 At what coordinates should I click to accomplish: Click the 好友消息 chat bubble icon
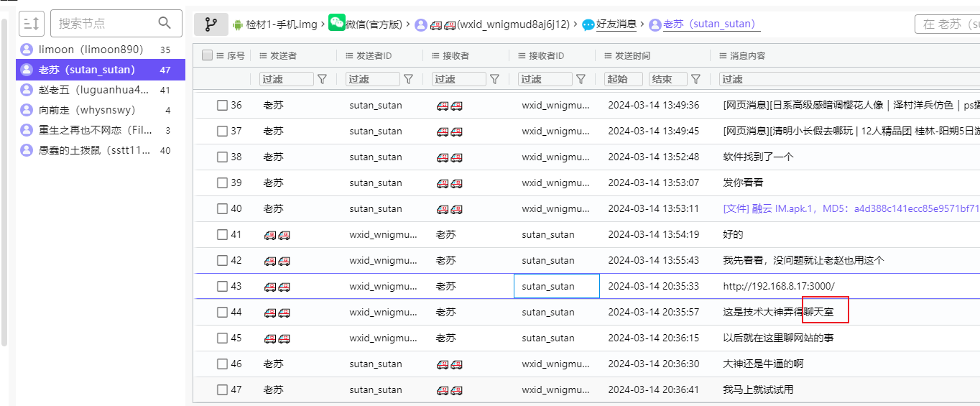tap(588, 25)
